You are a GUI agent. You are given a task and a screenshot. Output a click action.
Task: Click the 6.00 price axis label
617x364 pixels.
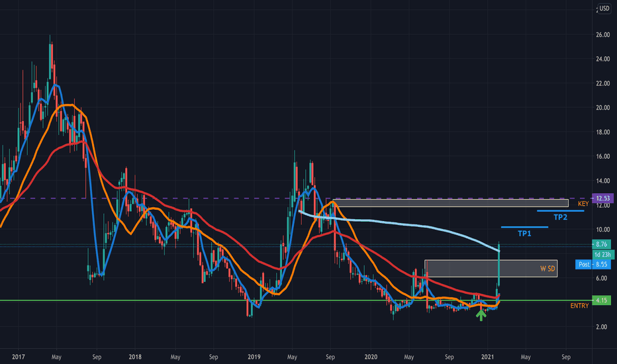coord(602,278)
